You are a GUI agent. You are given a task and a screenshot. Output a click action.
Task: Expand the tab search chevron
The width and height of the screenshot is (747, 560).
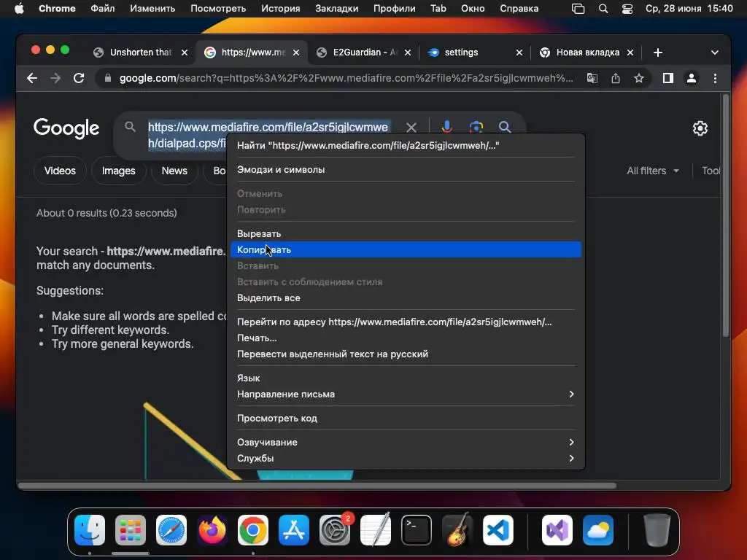(x=715, y=52)
